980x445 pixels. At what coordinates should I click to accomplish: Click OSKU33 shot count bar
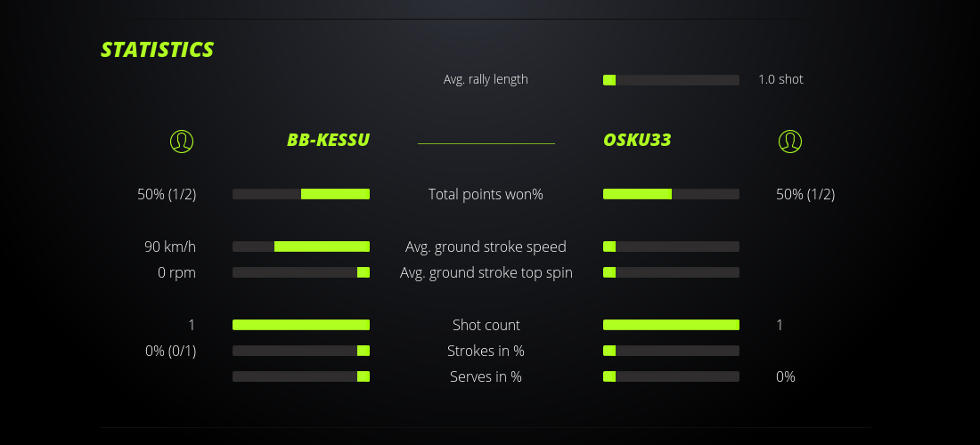pyautogui.click(x=671, y=325)
